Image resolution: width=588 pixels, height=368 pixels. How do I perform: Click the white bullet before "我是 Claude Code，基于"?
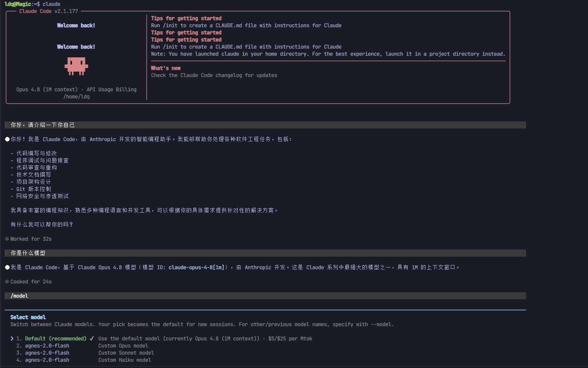coord(7,267)
